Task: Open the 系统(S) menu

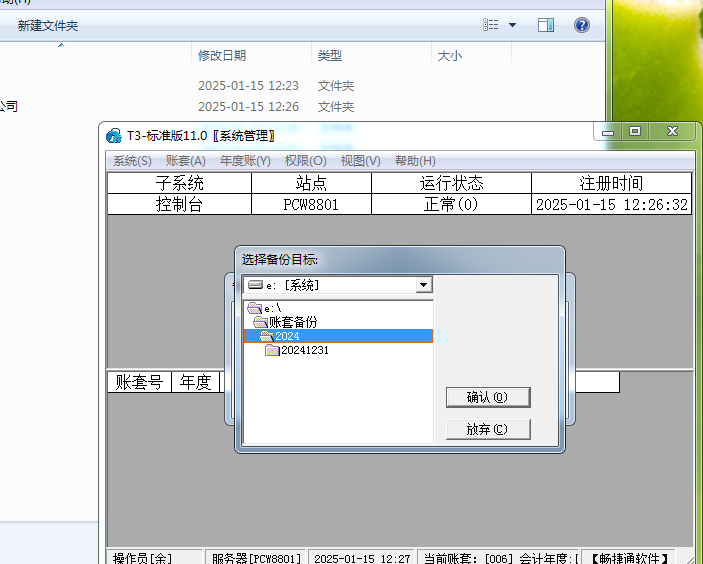Action: [x=132, y=161]
